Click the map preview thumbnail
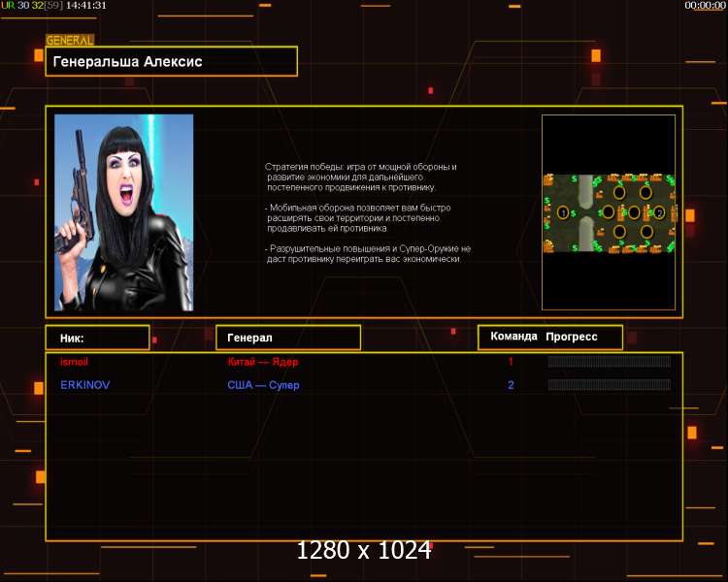The height and width of the screenshot is (582, 728). coord(609,212)
